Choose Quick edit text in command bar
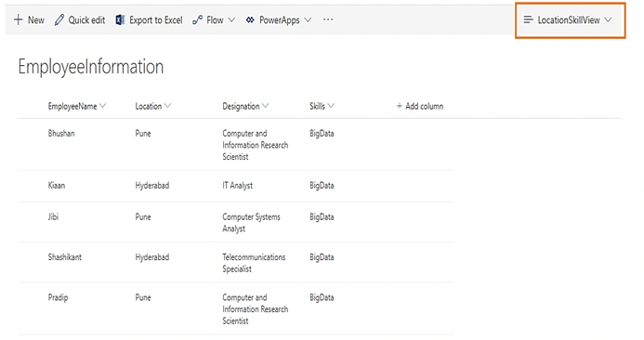Viewport: 644px width, 340px height. pos(86,20)
